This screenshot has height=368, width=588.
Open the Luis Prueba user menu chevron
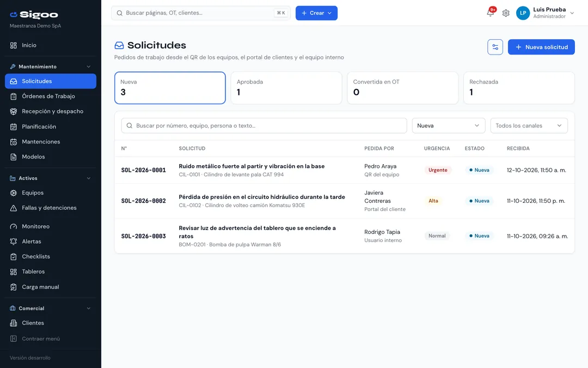[x=572, y=13]
